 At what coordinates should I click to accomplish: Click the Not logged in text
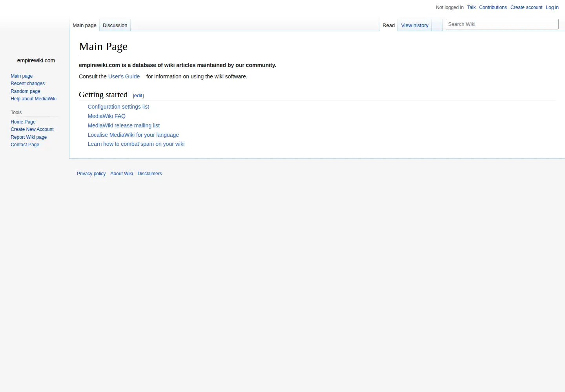[x=450, y=7]
